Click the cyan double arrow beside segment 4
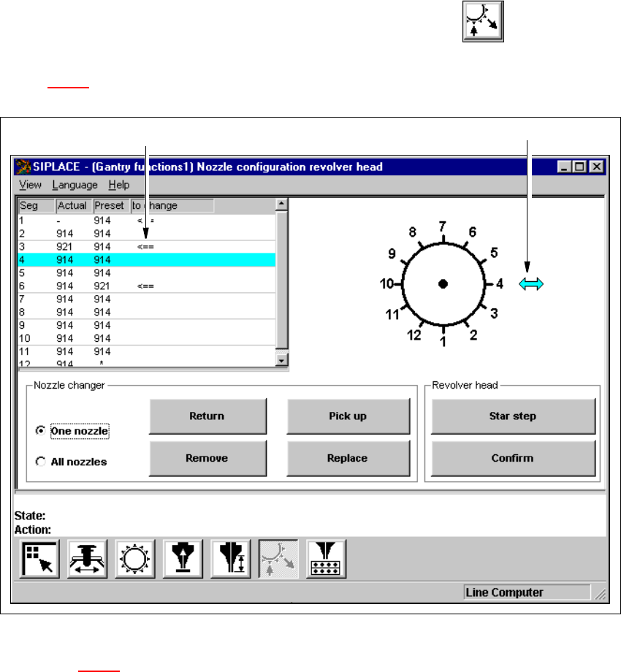Screen dimensions: 621x672 [531, 283]
